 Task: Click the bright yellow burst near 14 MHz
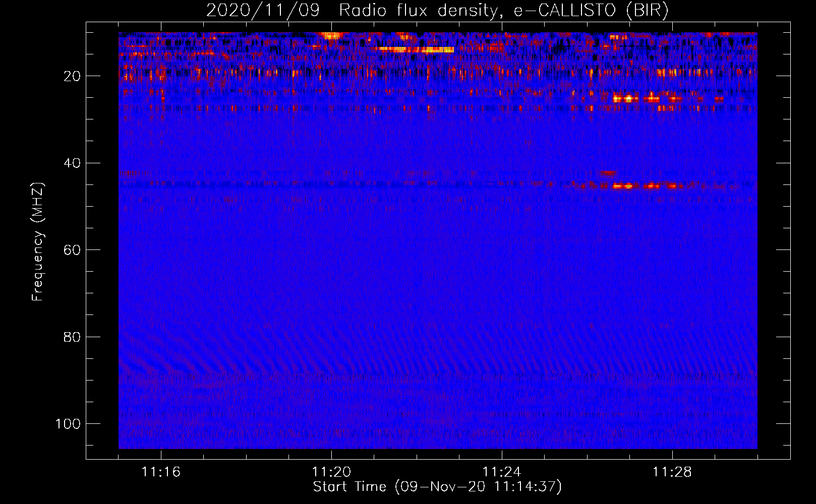(416, 49)
